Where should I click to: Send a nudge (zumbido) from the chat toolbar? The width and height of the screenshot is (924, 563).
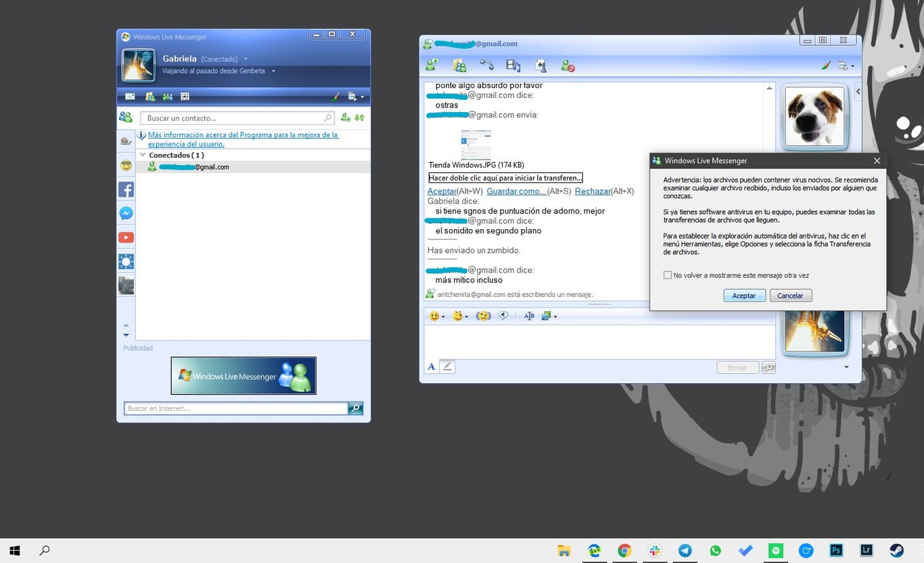point(483,316)
